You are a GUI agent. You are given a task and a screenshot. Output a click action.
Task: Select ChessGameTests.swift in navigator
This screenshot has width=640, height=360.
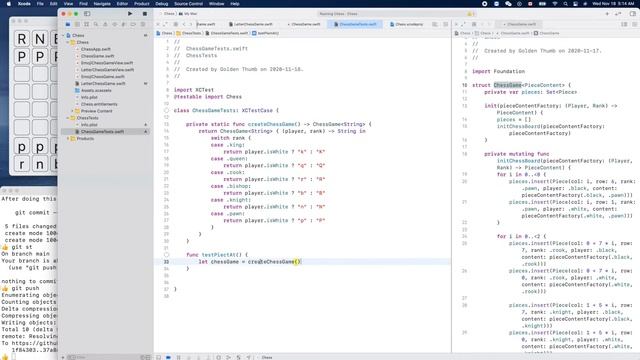tap(102, 131)
